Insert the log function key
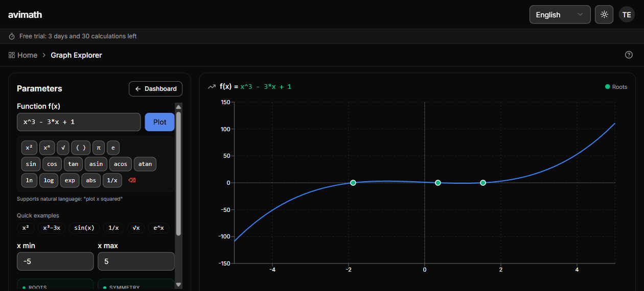Viewport: 644px width, 291px height. click(49, 181)
